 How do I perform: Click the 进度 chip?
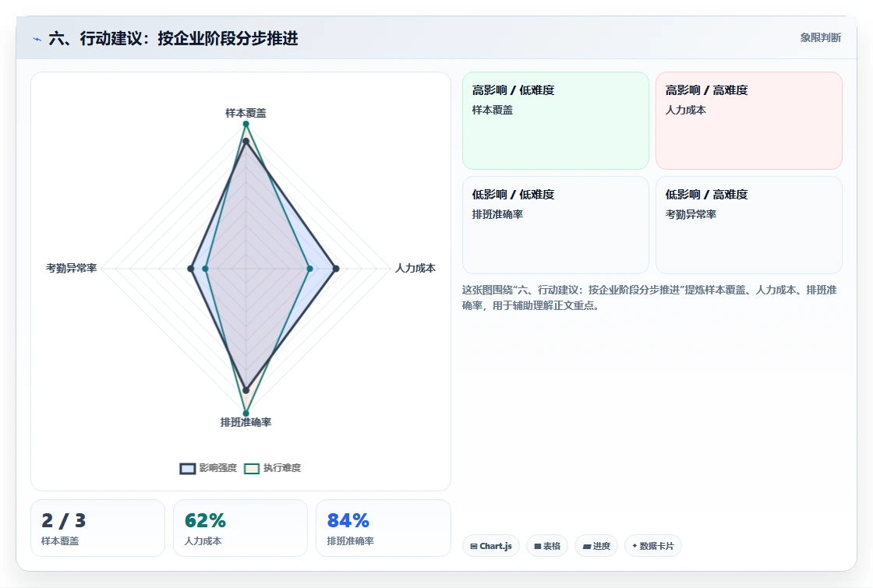coord(596,546)
